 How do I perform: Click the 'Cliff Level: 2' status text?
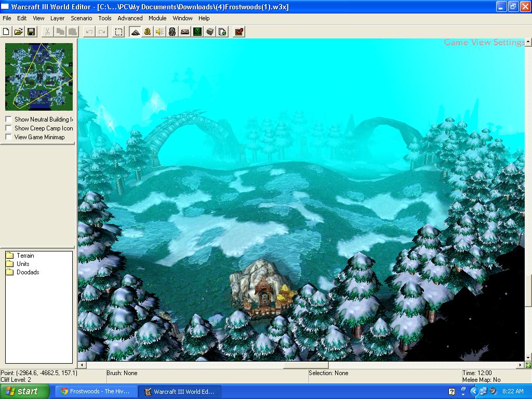tap(16, 380)
